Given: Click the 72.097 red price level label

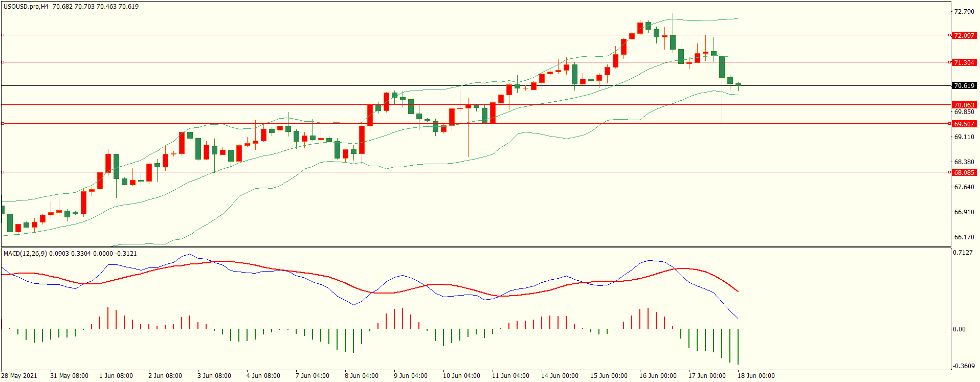Looking at the screenshot, I should (x=964, y=35).
